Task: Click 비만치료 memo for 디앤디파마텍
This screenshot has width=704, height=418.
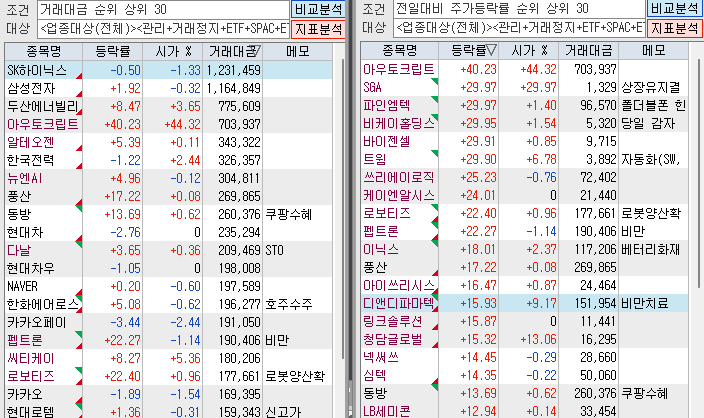Action: coord(645,303)
